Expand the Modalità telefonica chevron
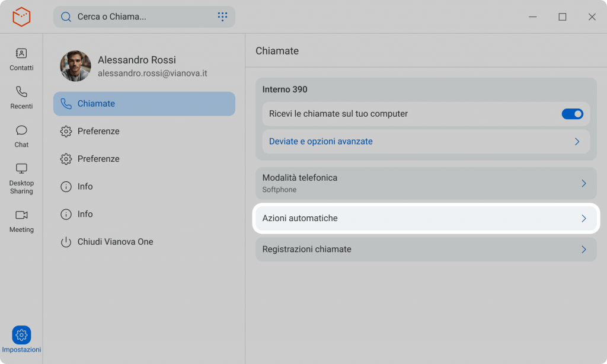Screen dimensions: 607x364 [583, 183]
